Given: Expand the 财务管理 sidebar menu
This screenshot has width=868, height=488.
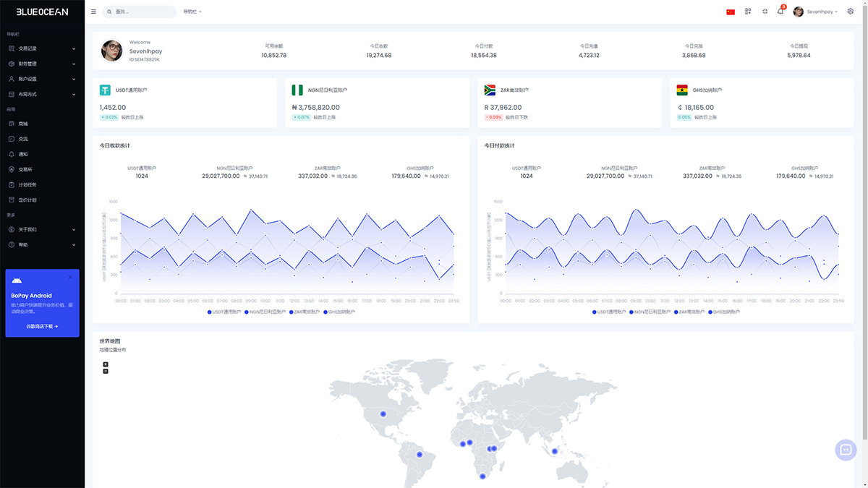Looking at the screenshot, I should [x=42, y=64].
